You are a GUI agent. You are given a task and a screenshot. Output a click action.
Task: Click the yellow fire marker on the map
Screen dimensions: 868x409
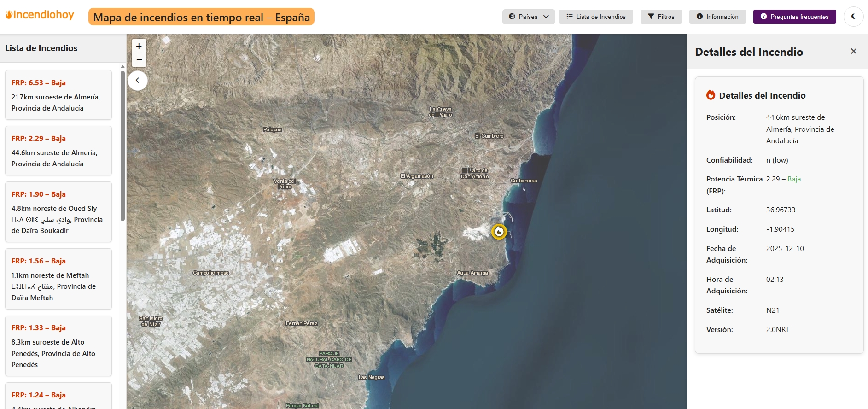(x=499, y=231)
